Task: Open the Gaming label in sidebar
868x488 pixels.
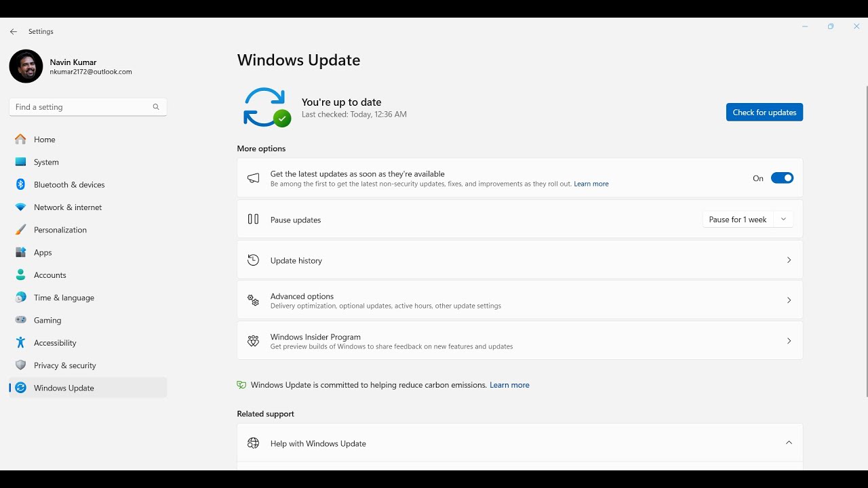Action: click(47, 320)
